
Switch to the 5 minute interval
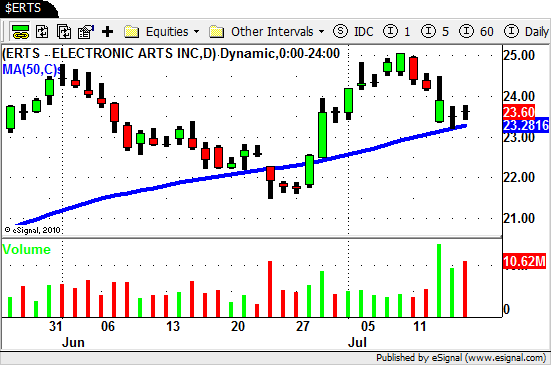[435, 32]
